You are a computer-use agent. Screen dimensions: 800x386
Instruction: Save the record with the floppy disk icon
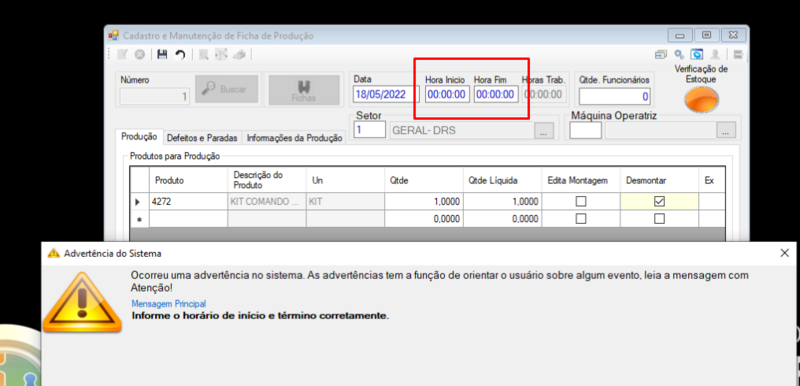click(x=162, y=54)
